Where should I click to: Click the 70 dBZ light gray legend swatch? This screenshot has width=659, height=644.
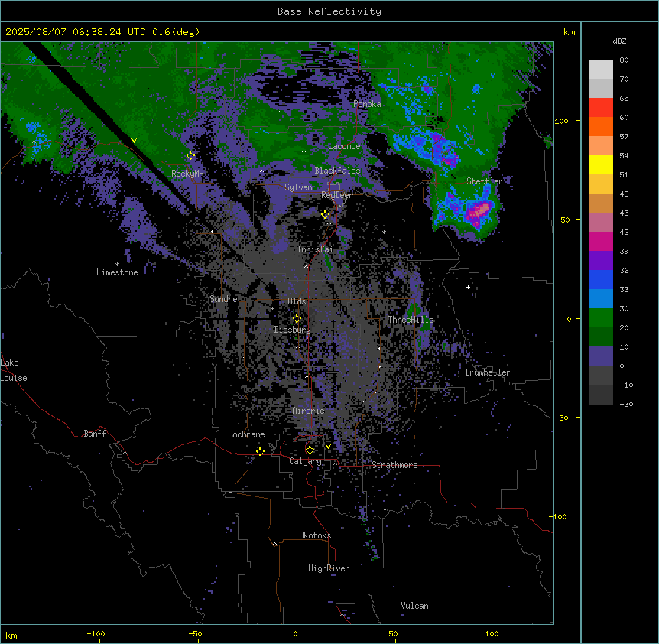pos(601,70)
